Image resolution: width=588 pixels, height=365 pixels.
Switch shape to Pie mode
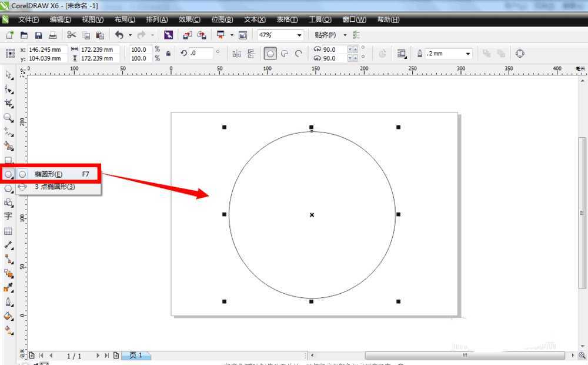(x=285, y=54)
